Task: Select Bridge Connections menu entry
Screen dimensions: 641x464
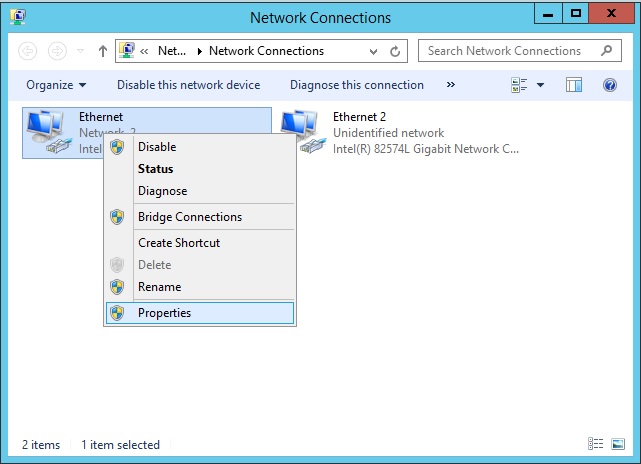Action: point(189,217)
